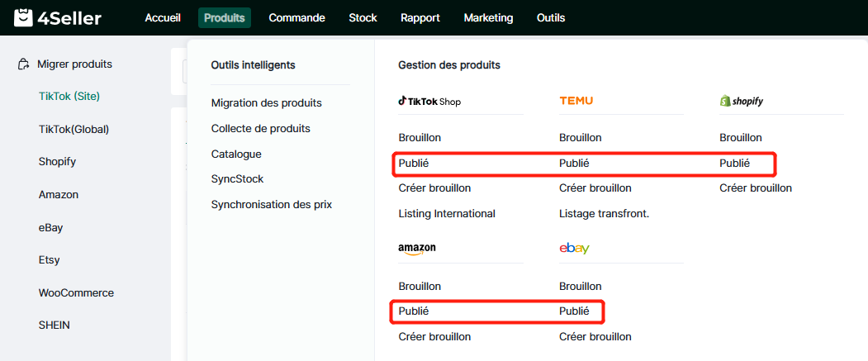Click the Shopify logo
This screenshot has height=361, width=868.
(741, 101)
